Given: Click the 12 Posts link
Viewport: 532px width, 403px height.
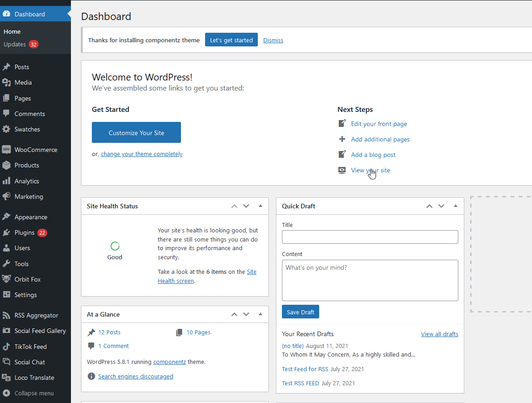Looking at the screenshot, I should pos(109,332).
